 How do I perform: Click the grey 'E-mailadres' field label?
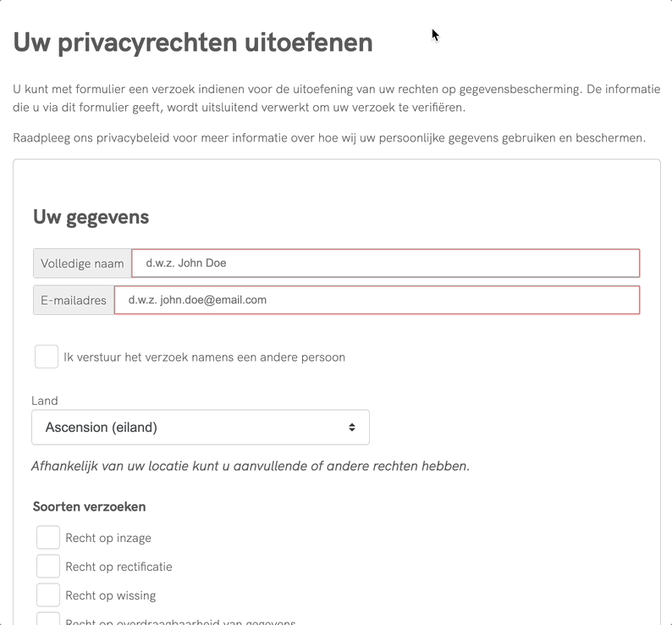click(74, 300)
